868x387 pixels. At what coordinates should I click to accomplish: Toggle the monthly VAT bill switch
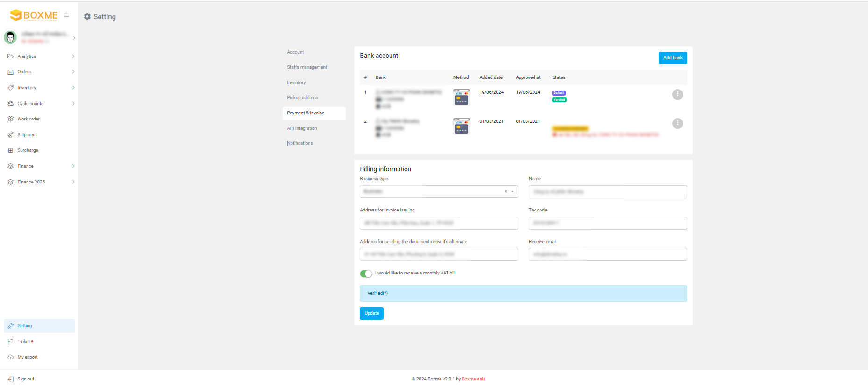(366, 274)
